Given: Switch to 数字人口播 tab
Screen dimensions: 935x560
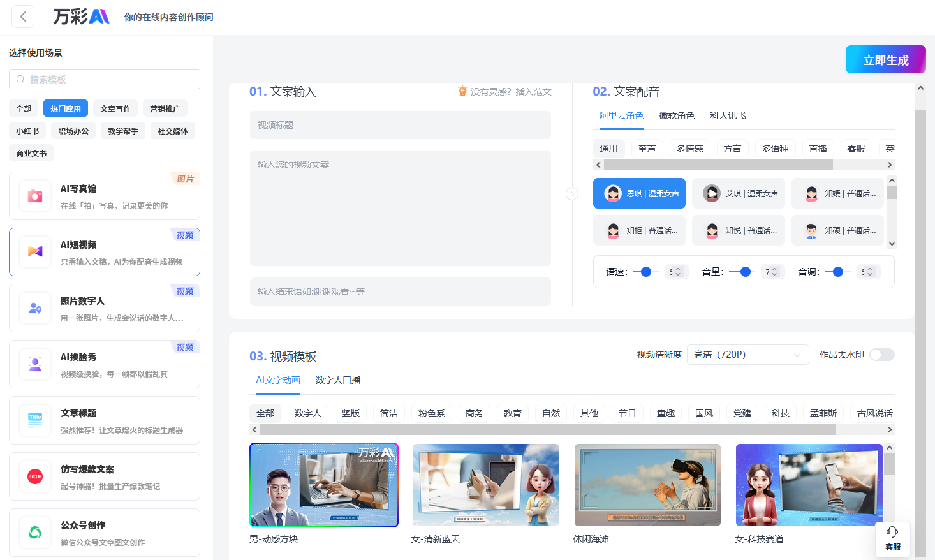Looking at the screenshot, I should point(338,380).
